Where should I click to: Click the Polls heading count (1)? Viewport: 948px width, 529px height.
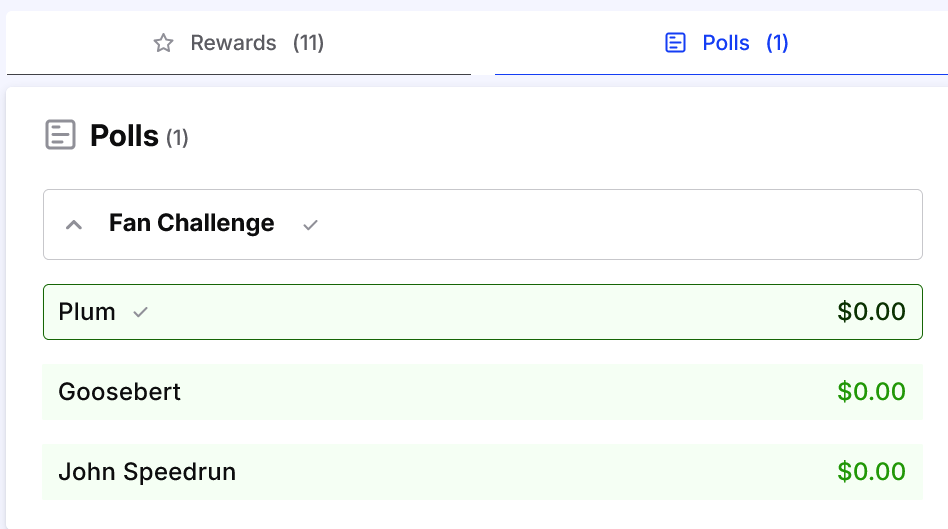(177, 138)
